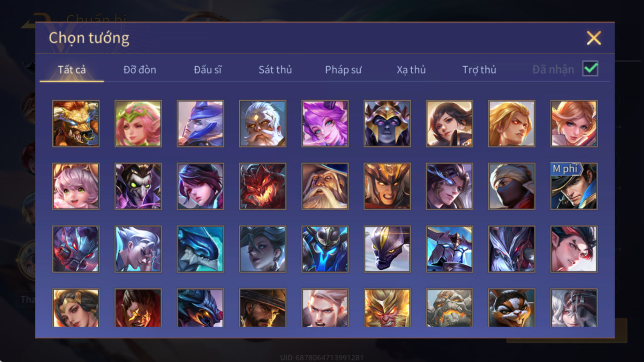This screenshot has height=362, width=644.
Task: Switch to the 'Đỡ đòn' tab
Action: pos(140,70)
